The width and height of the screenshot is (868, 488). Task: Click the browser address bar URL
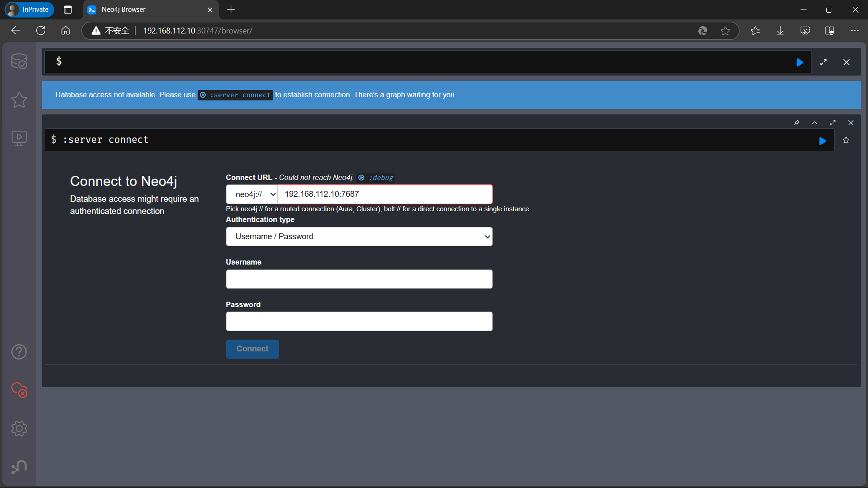(x=198, y=31)
